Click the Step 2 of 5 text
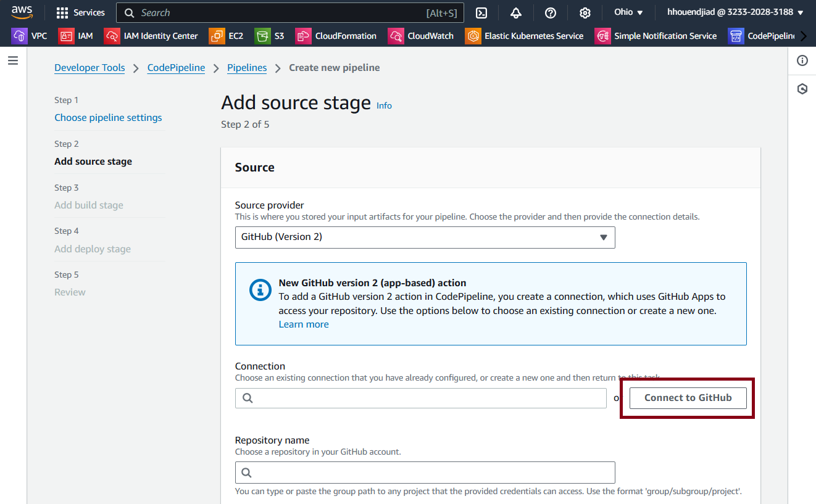The height and width of the screenshot is (504, 816). click(245, 125)
